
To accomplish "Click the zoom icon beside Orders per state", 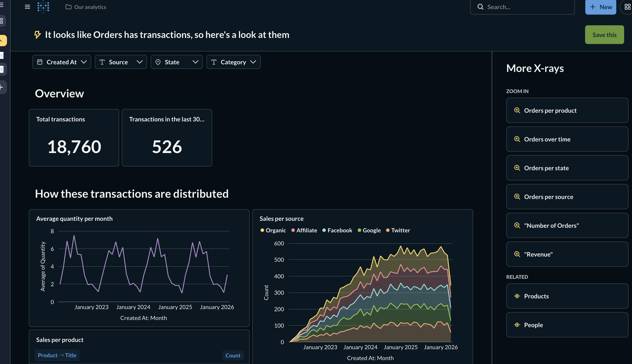I will 517,168.
